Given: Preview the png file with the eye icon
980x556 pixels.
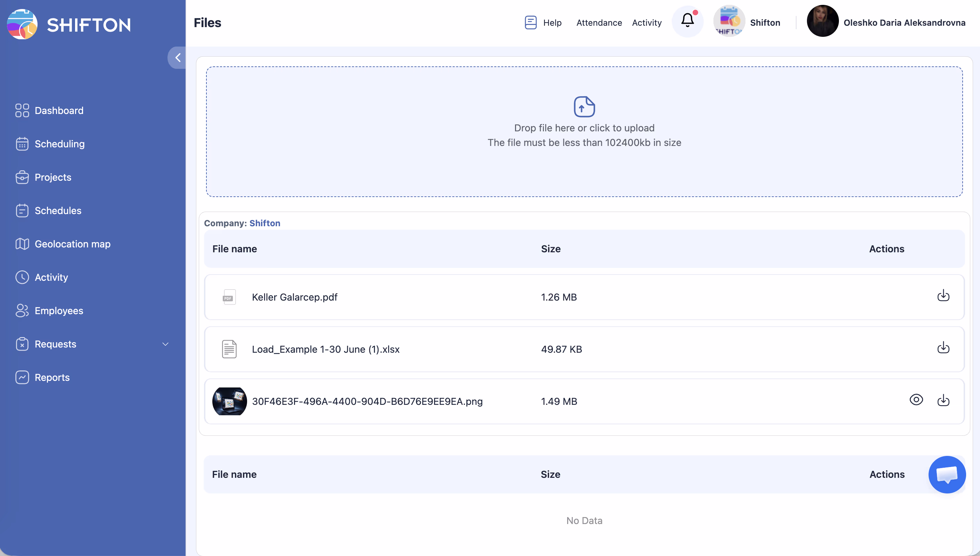Looking at the screenshot, I should [x=916, y=400].
